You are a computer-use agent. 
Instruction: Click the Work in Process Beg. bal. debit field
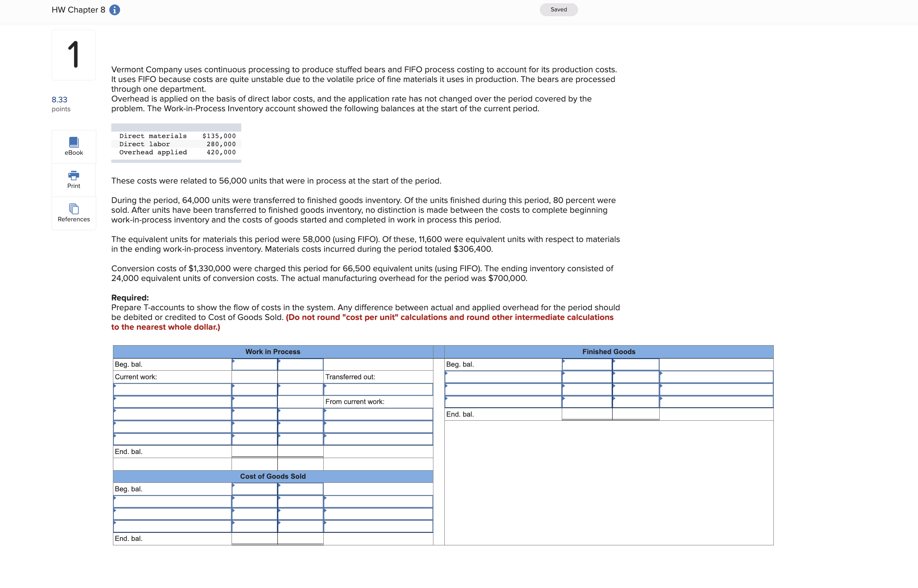click(x=254, y=364)
